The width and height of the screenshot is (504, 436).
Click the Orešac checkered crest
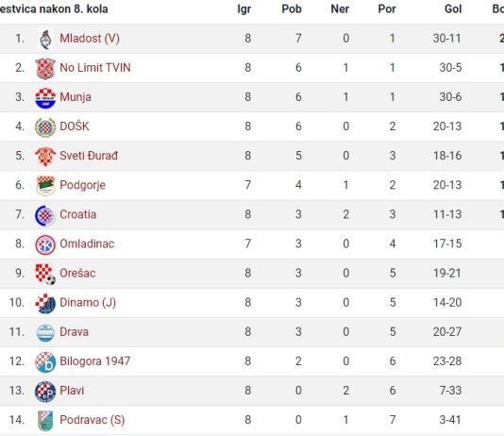45,275
